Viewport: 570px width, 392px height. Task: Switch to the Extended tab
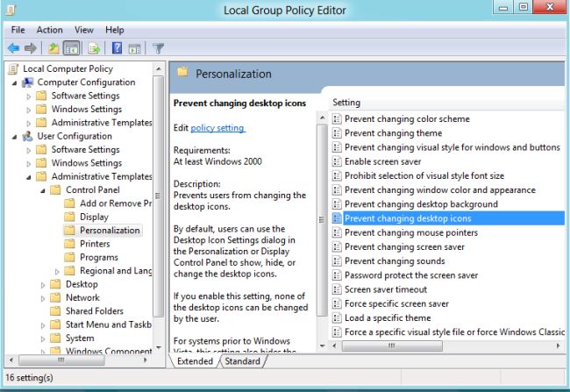tap(195, 361)
